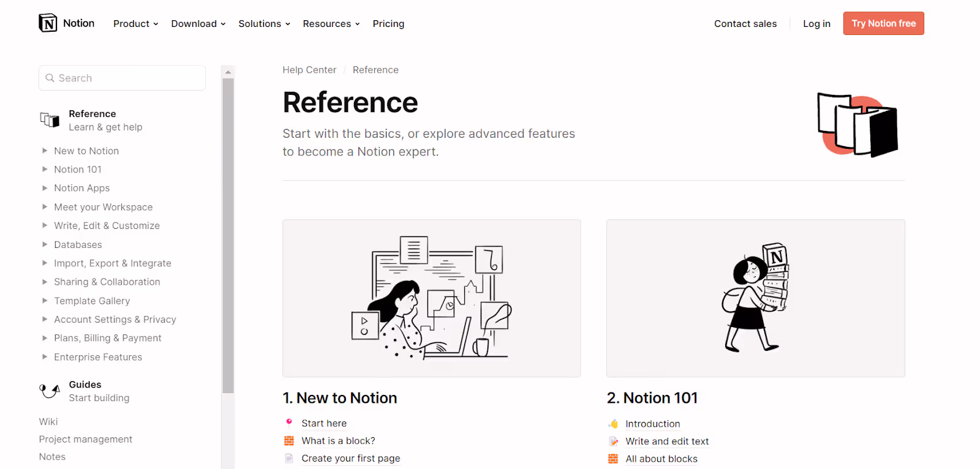Click the Reference 'Learn & get help' title
980x469 pixels.
(105, 121)
